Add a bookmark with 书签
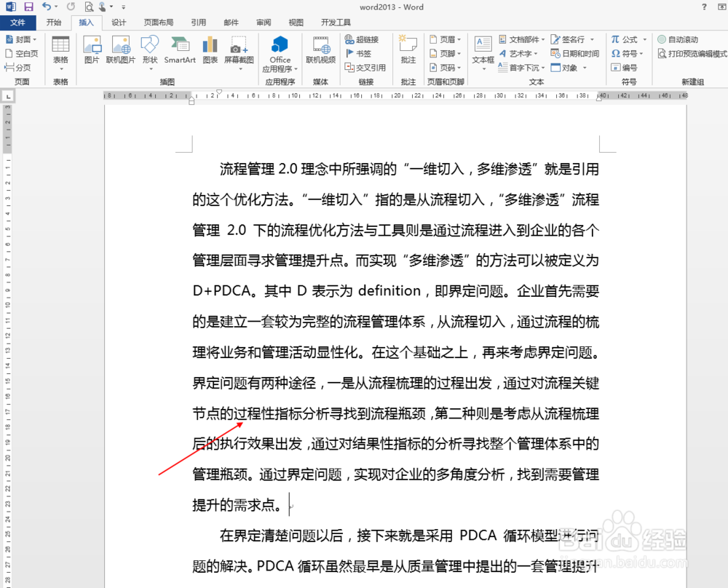This screenshot has width=728, height=588. (358, 53)
